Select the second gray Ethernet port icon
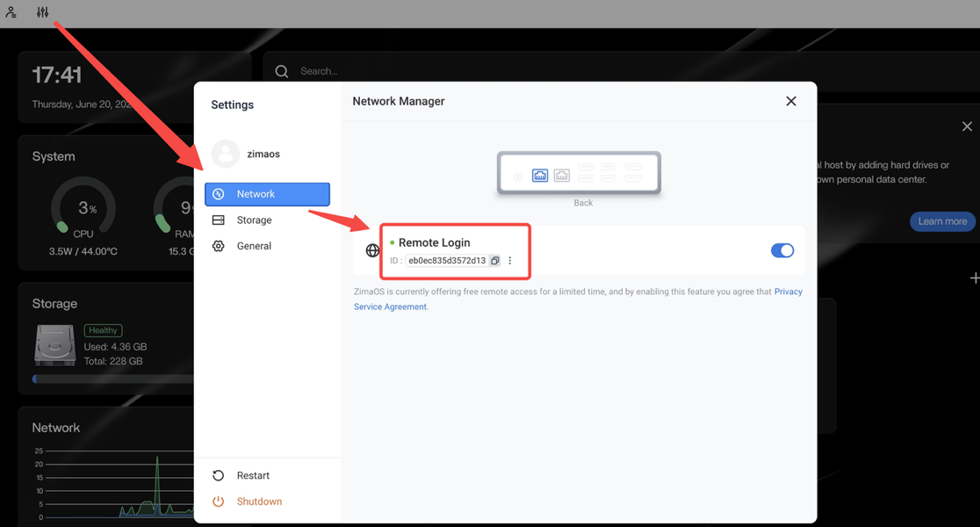This screenshot has height=527, width=980. [x=561, y=176]
